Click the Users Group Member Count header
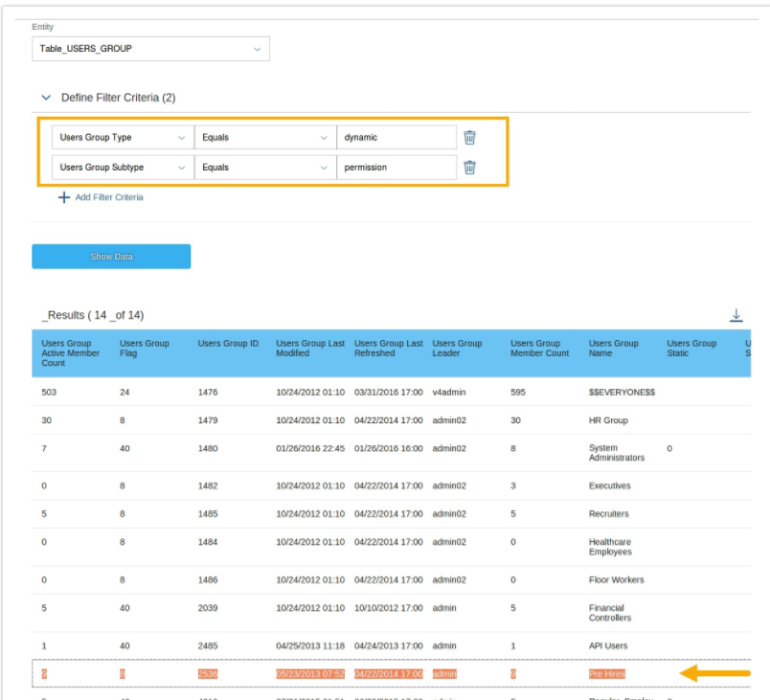The image size is (770, 700). click(x=539, y=348)
